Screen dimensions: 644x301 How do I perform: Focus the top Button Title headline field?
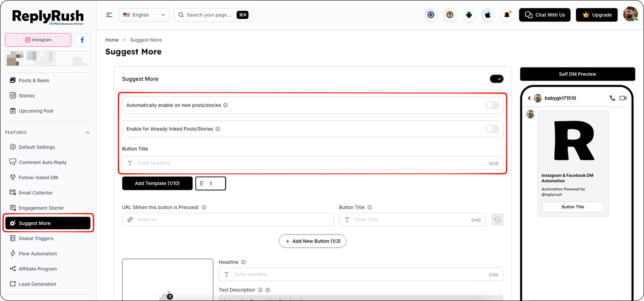point(313,163)
